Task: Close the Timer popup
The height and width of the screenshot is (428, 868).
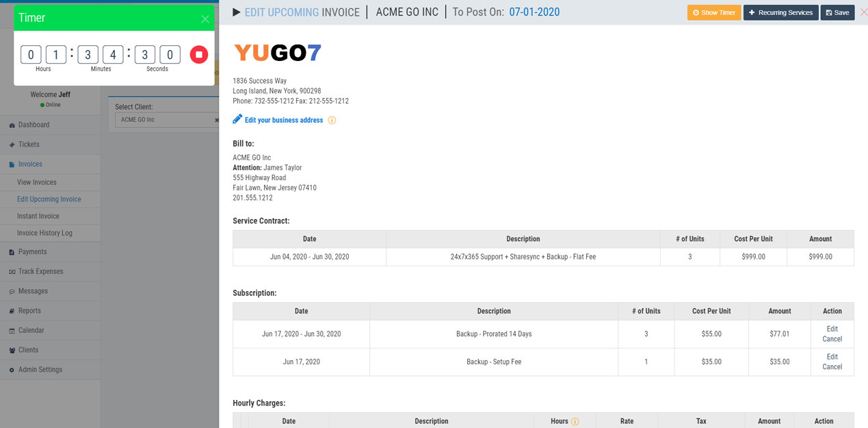Action: point(205,19)
